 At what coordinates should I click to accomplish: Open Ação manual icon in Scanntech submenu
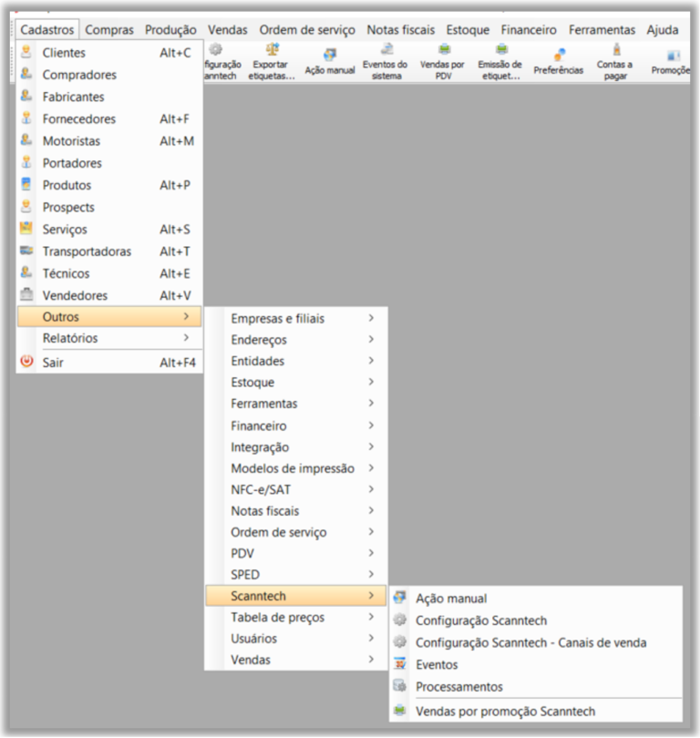click(399, 599)
